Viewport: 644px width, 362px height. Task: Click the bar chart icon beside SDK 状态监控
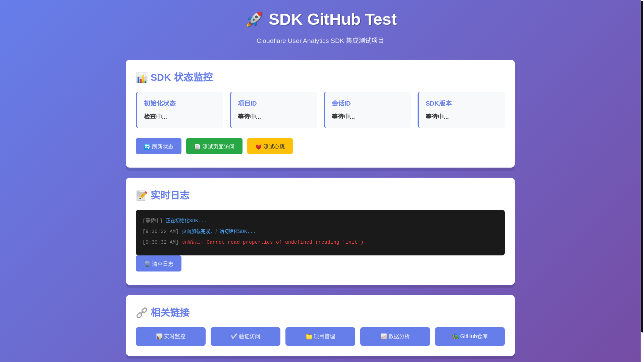pyautogui.click(x=142, y=77)
